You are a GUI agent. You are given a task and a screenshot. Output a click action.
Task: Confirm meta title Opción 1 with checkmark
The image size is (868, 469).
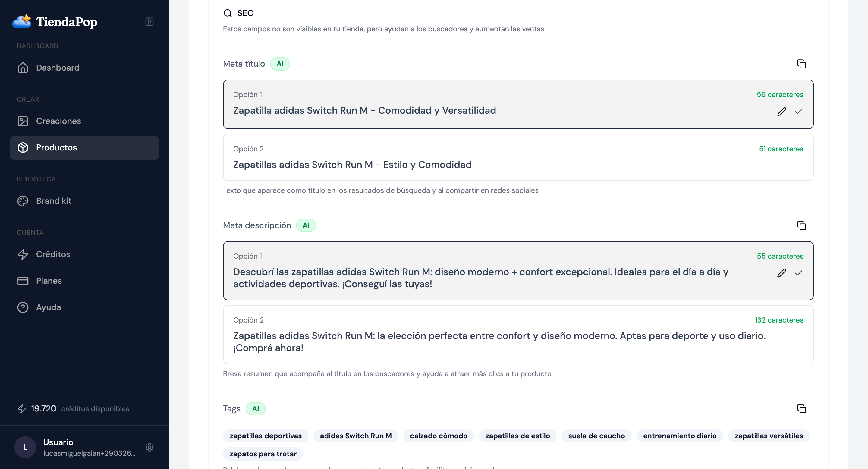tap(799, 111)
